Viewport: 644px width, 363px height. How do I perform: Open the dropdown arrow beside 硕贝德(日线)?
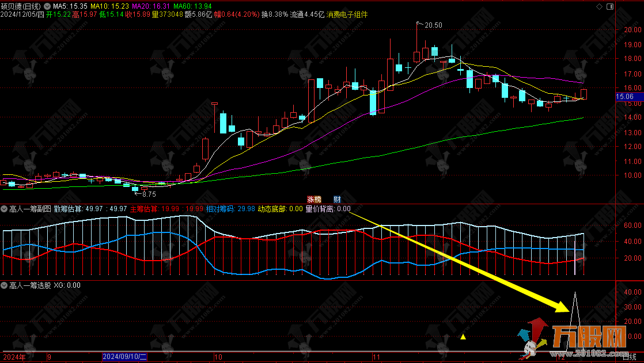click(47, 6)
